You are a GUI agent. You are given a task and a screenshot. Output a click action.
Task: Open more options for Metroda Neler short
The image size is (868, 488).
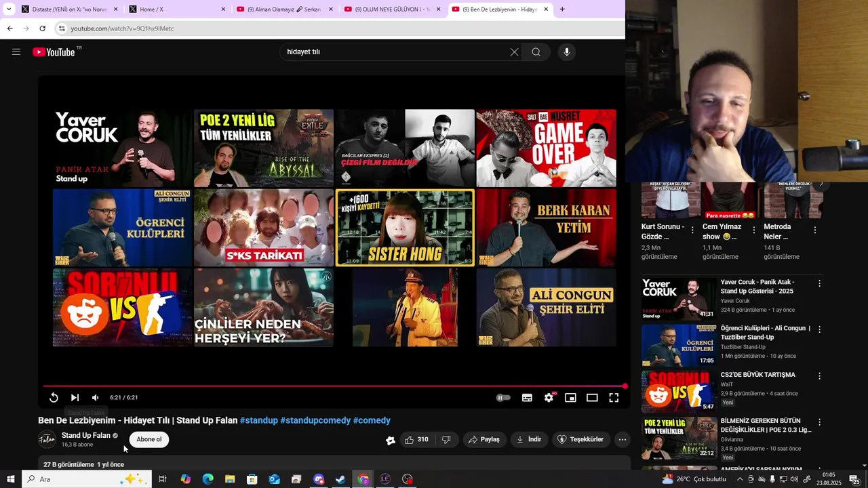(815, 230)
